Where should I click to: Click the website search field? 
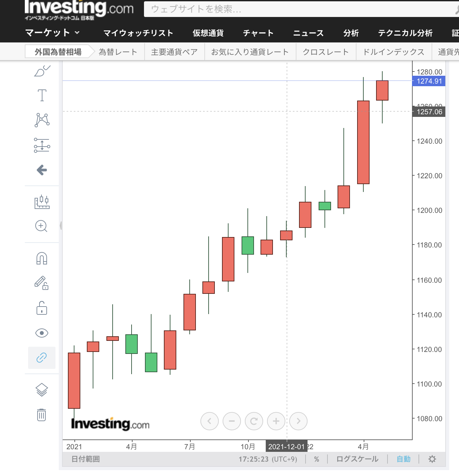[294, 9]
